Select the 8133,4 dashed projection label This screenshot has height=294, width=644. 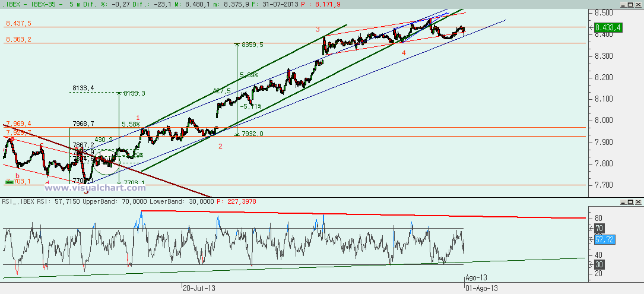(83, 88)
